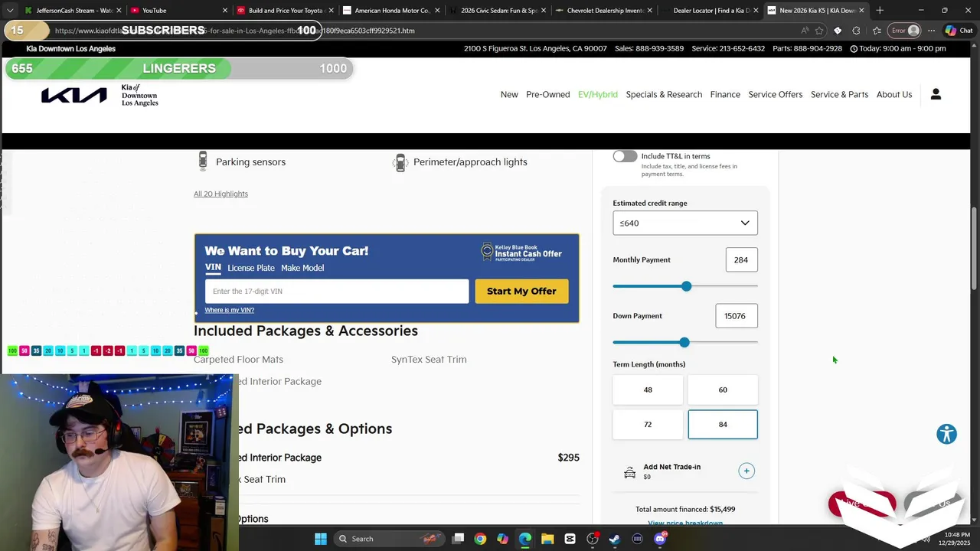Click the Monthly Payment slider handle
Screen dimensions: 980x551
tap(687, 286)
